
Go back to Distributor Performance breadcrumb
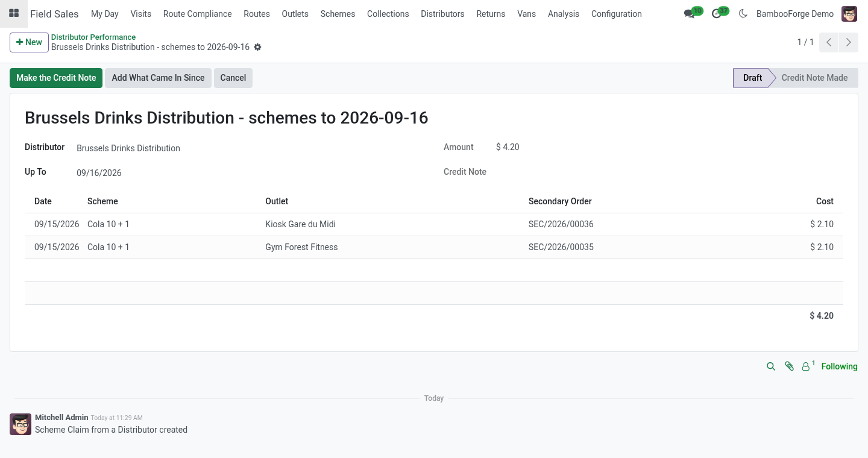(93, 37)
